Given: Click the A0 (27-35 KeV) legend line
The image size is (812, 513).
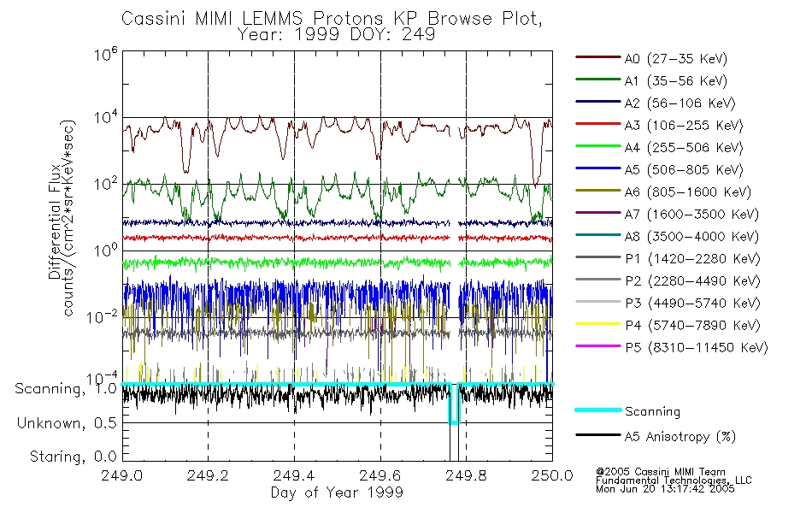Looking at the screenshot, I should (x=598, y=57).
